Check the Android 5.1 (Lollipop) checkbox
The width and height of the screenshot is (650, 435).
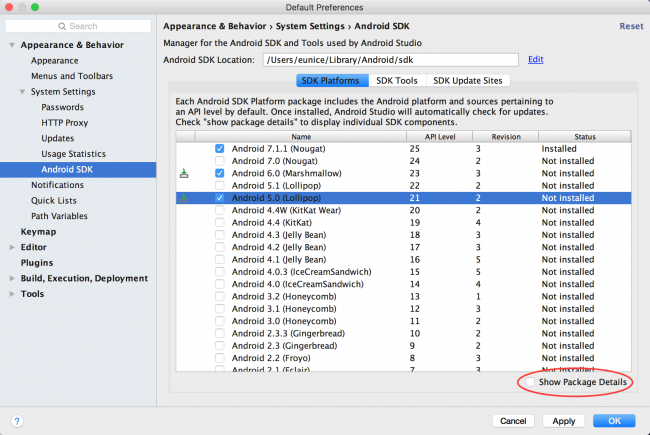(x=220, y=185)
